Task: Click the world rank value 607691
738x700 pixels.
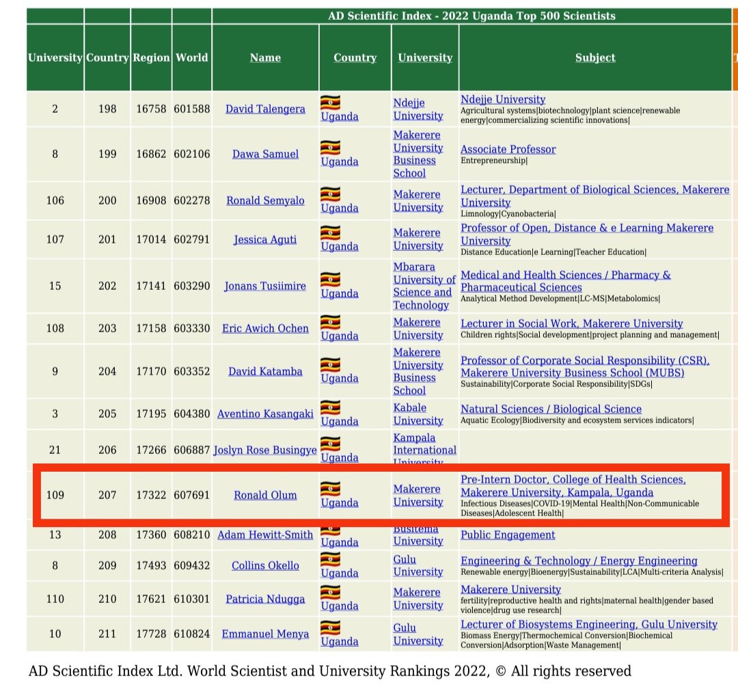Action: [191, 495]
